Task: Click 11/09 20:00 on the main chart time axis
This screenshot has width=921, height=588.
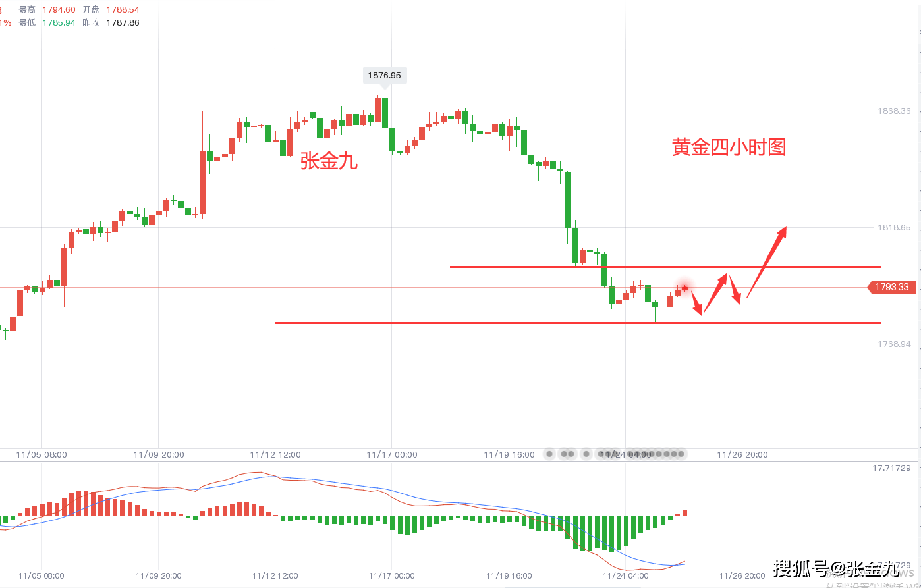Action: [x=159, y=454]
